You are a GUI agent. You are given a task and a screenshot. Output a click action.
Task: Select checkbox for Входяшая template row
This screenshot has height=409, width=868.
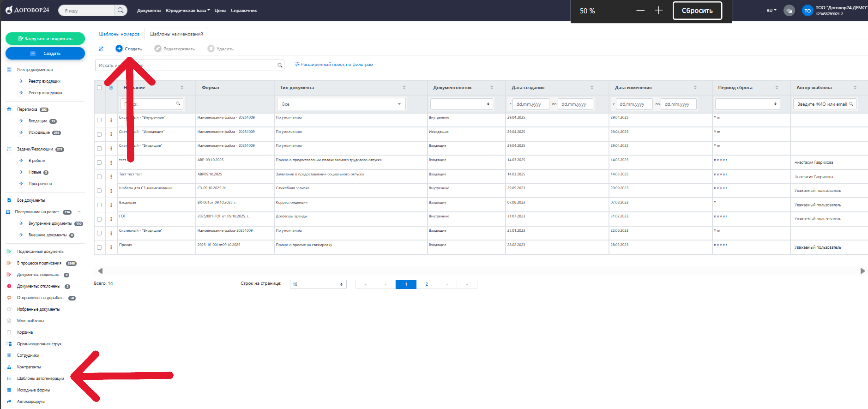[x=99, y=205]
